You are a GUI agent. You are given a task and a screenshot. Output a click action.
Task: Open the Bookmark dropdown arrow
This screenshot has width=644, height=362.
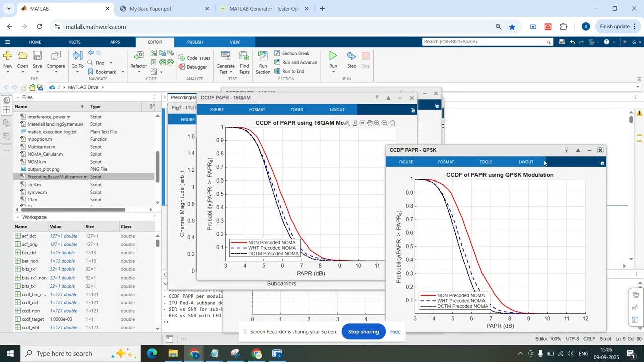[x=122, y=72]
